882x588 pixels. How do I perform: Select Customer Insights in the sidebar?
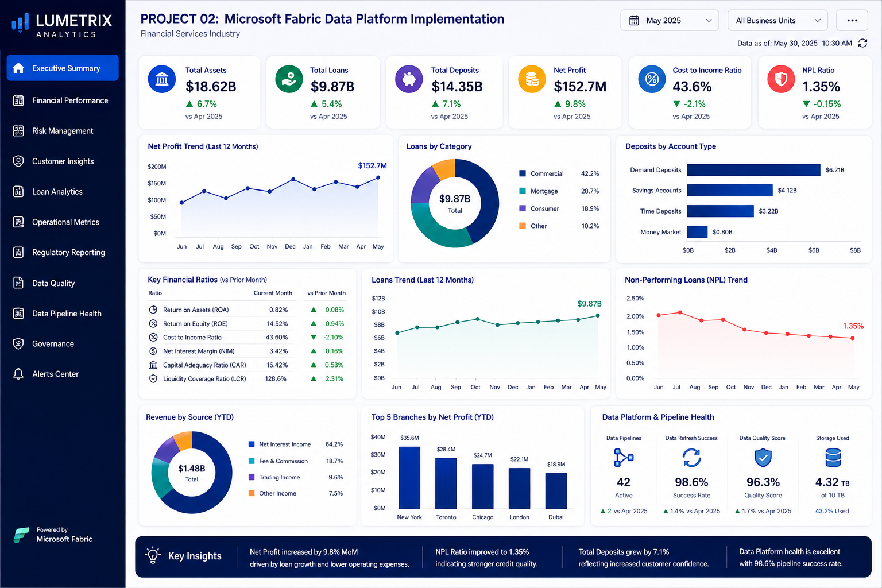(63, 161)
